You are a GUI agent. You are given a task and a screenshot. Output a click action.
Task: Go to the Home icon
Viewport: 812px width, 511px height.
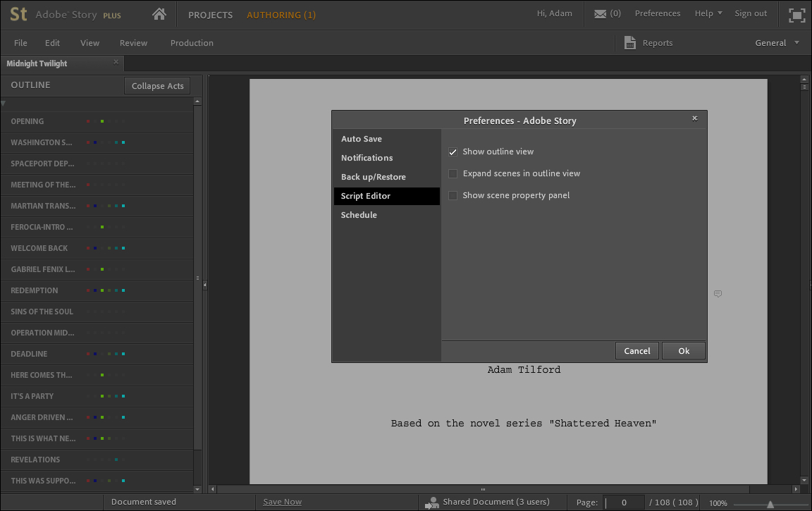(x=159, y=14)
